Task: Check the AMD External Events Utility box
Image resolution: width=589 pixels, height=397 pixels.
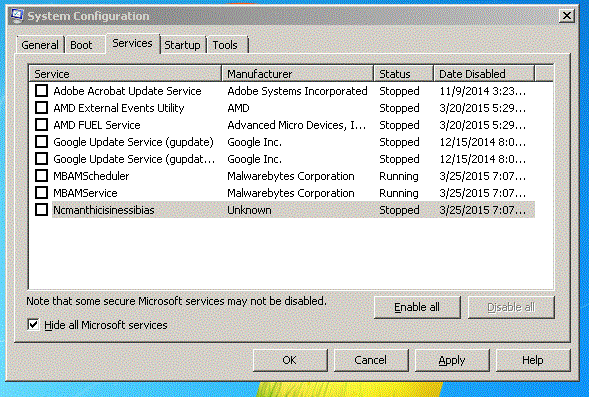Action: (41, 108)
